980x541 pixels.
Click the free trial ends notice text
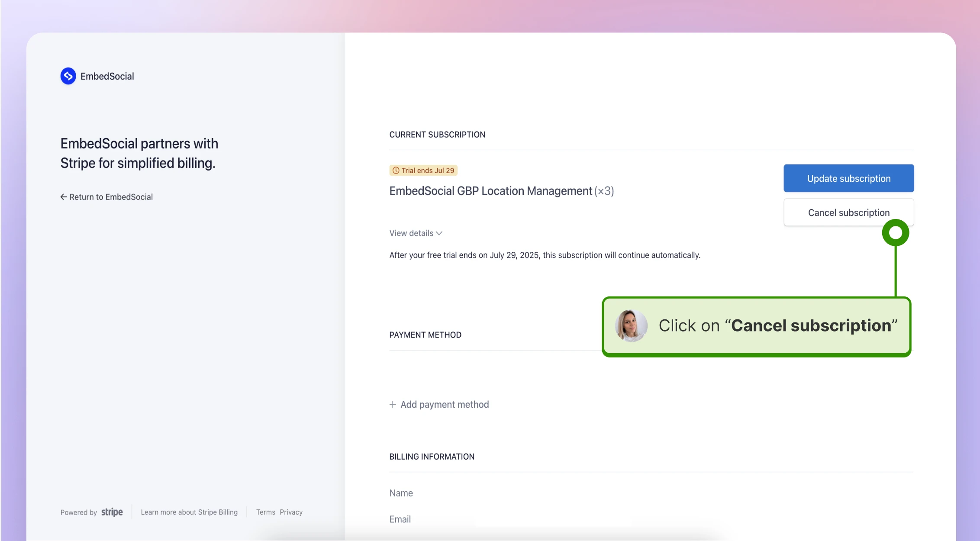point(545,255)
